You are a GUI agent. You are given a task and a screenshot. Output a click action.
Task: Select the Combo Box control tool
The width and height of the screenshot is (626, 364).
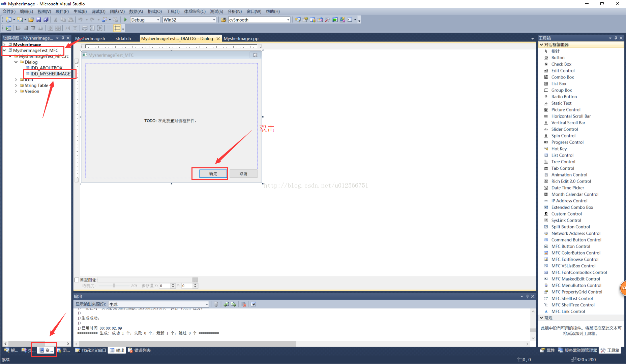[562, 77]
